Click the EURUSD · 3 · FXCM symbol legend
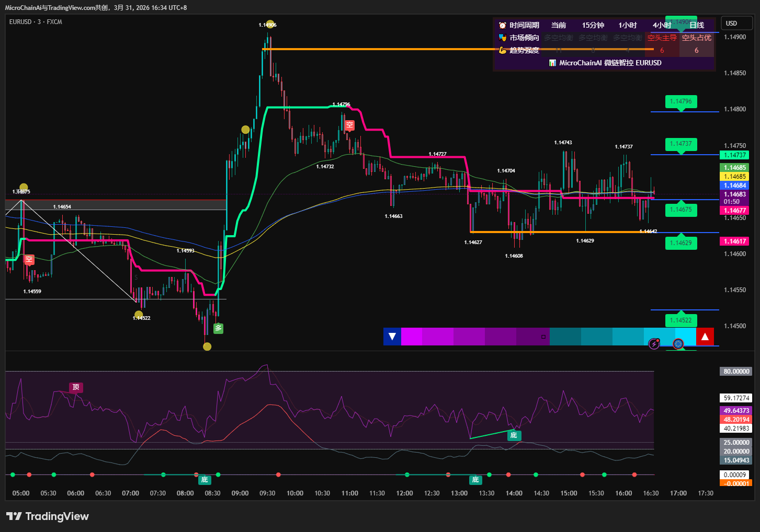The image size is (760, 532). [36, 22]
